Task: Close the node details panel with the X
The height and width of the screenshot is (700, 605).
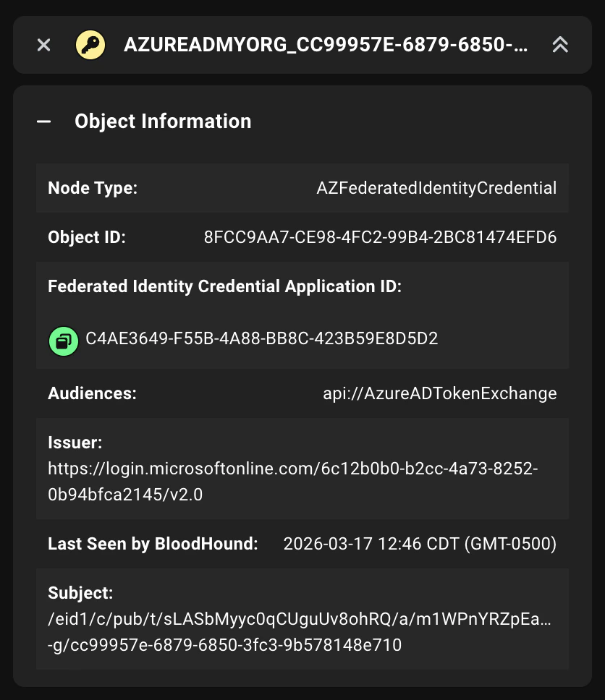Action: (x=43, y=44)
